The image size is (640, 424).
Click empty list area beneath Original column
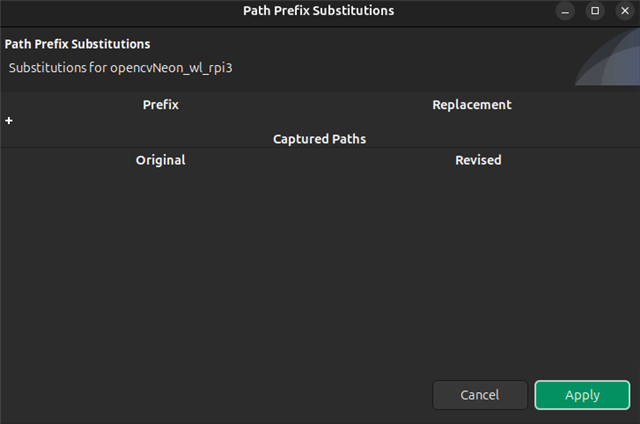tap(161, 265)
